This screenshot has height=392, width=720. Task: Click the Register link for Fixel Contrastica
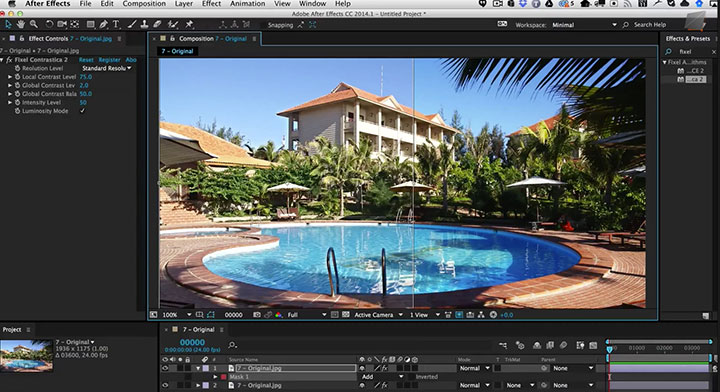click(109, 60)
